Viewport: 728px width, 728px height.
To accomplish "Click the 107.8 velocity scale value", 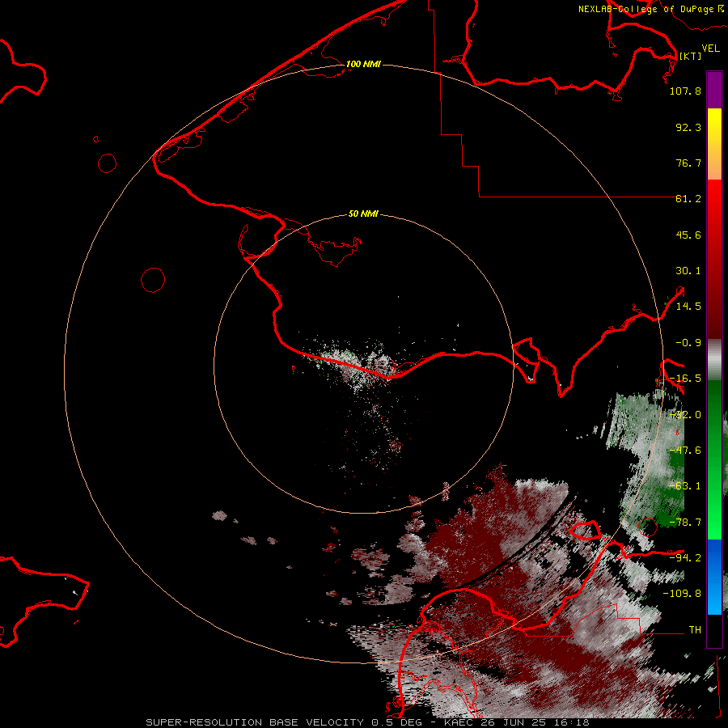I will pos(685,91).
